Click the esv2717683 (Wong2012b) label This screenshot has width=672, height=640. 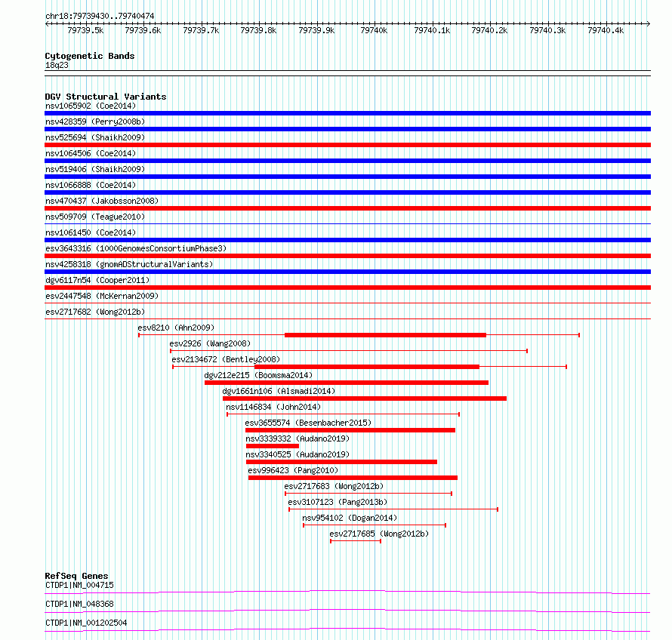pyautogui.click(x=334, y=486)
